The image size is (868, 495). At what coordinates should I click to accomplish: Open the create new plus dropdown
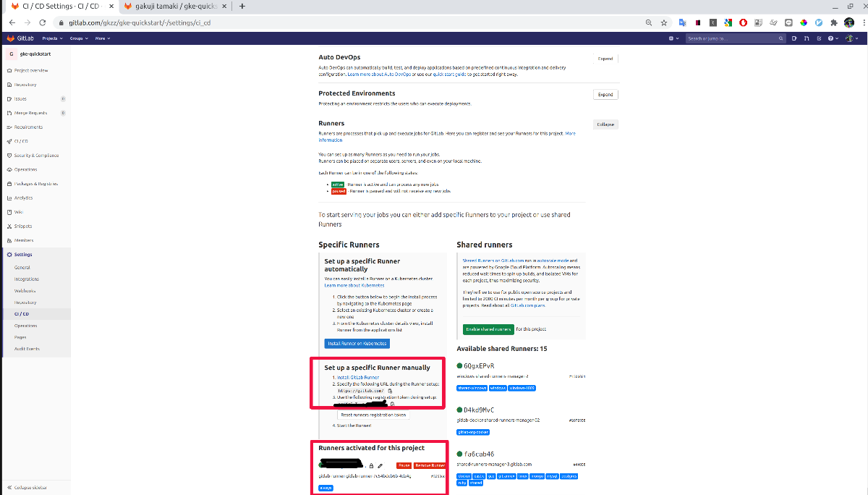[673, 38]
